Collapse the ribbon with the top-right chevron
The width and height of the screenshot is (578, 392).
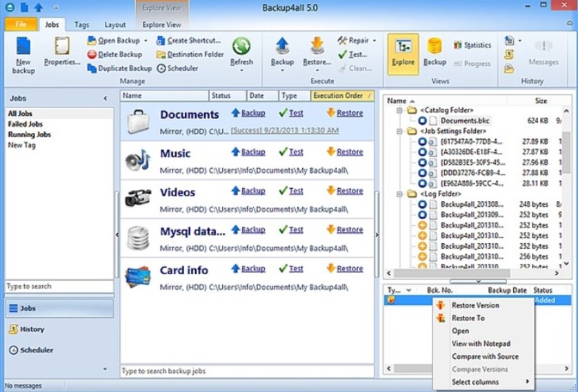570,23
